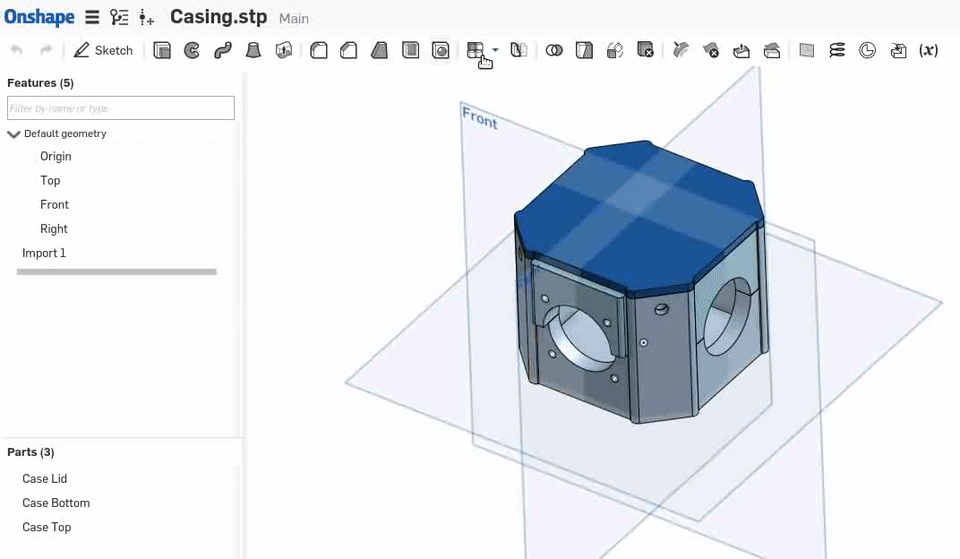
Task: Collapse the Default geometry group
Action: pyautogui.click(x=13, y=134)
